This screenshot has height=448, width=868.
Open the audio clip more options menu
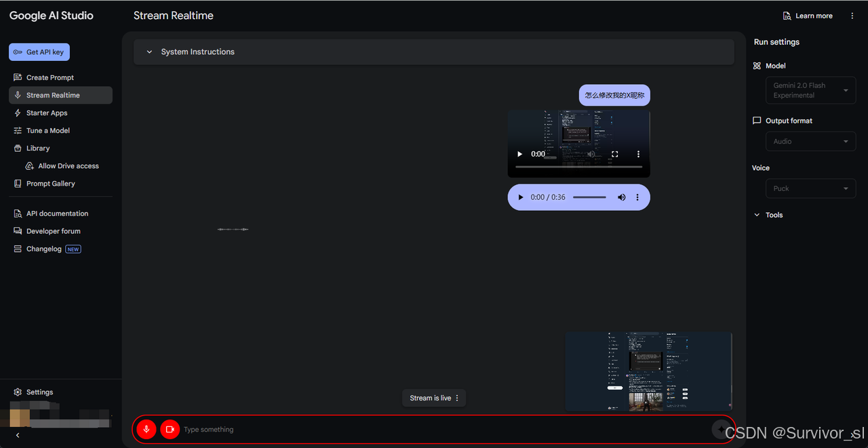click(x=637, y=197)
